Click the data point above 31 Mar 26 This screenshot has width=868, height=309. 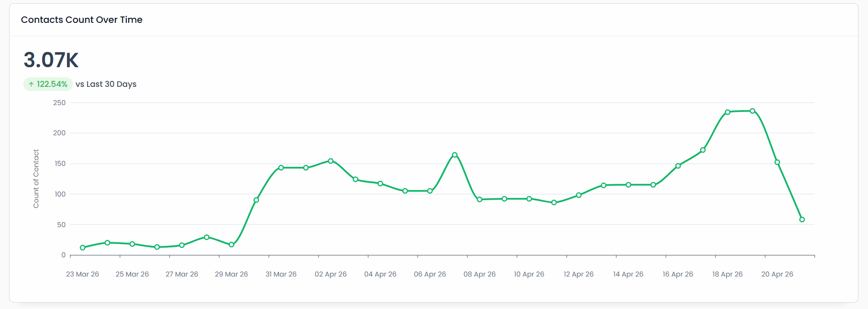click(x=281, y=168)
